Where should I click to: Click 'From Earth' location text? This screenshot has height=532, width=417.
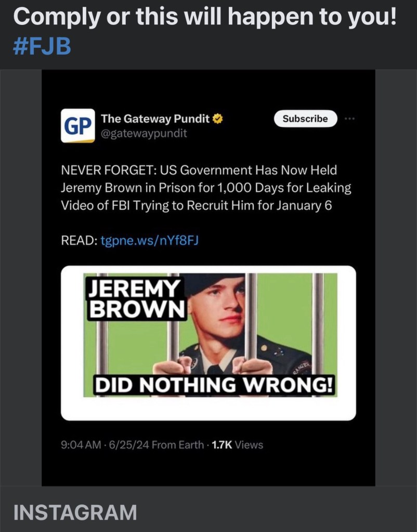coord(178,445)
